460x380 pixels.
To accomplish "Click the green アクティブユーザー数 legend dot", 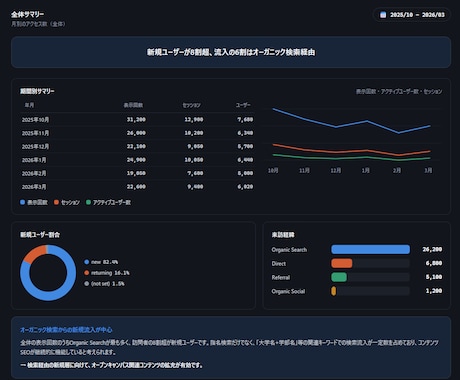I will point(88,202).
